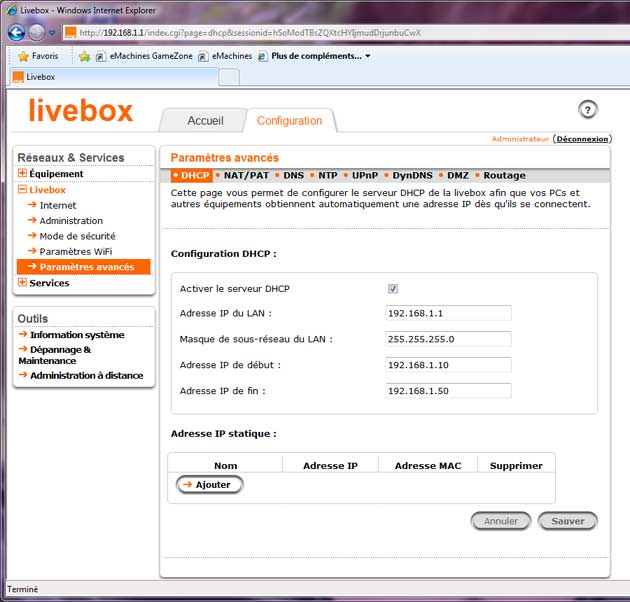Image resolution: width=630 pixels, height=602 pixels.
Task: Select the Routage sub-tab
Action: coord(504,176)
